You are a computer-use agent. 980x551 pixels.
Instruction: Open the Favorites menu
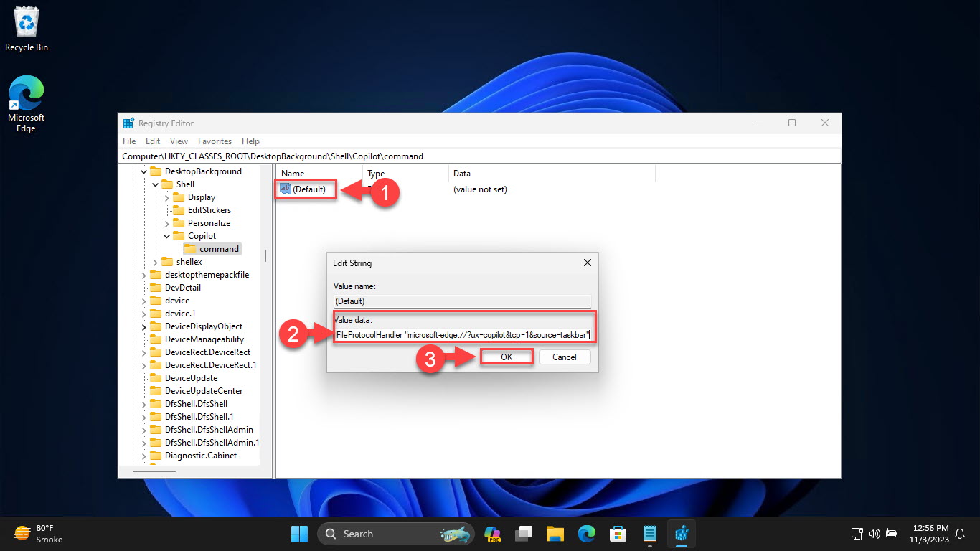point(215,141)
